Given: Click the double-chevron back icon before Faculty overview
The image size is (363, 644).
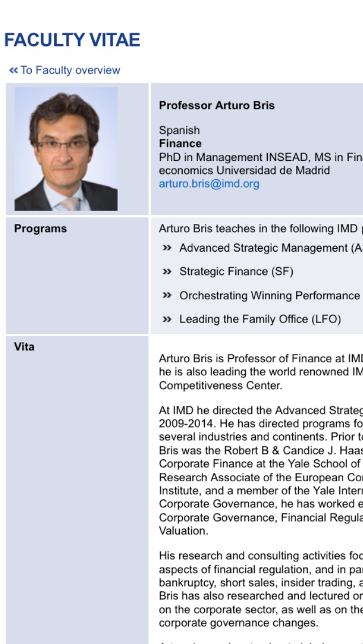Looking at the screenshot, I should coord(14,70).
